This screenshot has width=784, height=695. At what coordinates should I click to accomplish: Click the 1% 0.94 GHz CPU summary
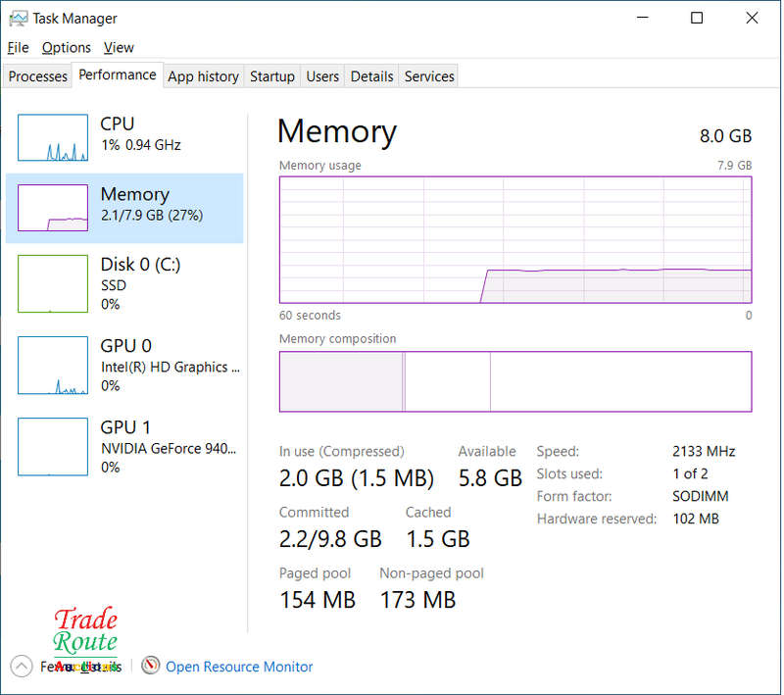(x=141, y=144)
